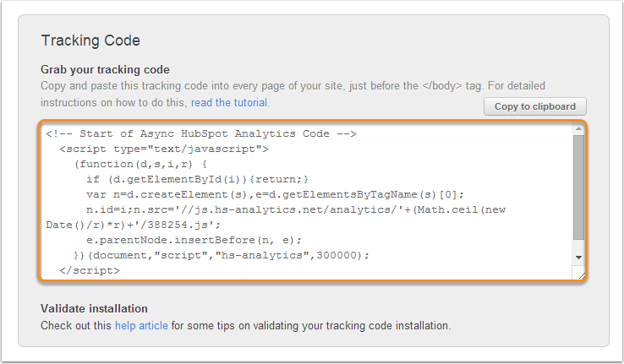Click the code box vertical scrollbar thumb

coord(578,186)
